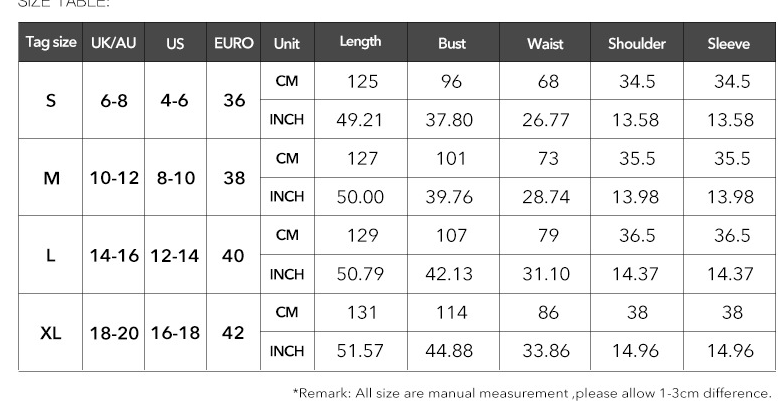Click the "Tag size" column header
The width and height of the screenshot is (778, 405).
[x=51, y=43]
